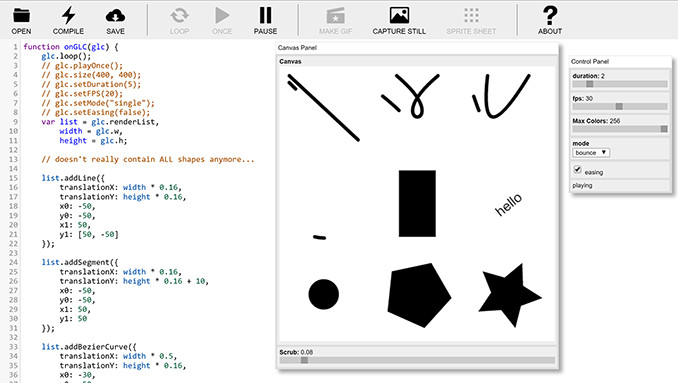Click the "playing" status text
This screenshot has width=678, height=383.
tap(582, 185)
